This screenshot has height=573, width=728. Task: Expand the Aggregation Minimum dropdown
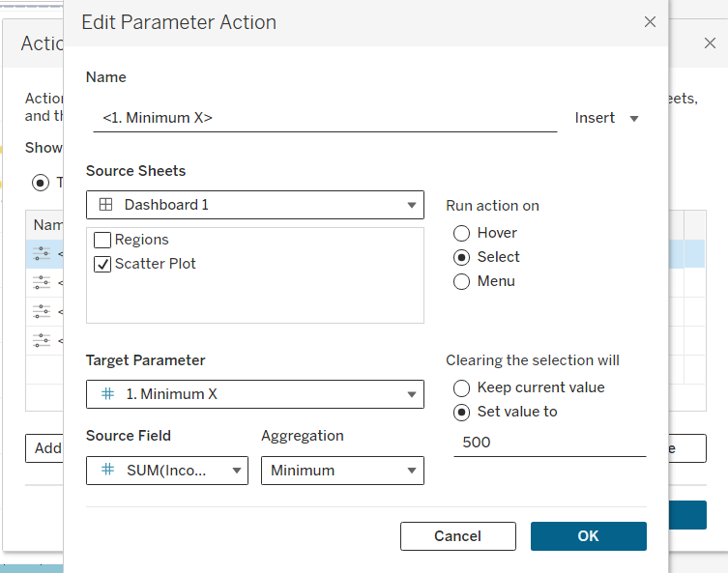342,471
